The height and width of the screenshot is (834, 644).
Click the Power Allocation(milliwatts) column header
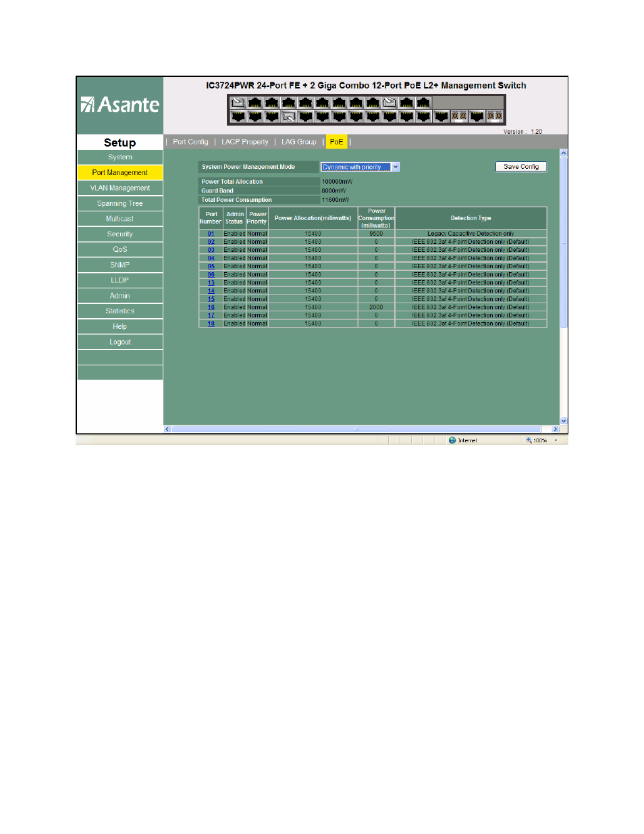point(313,218)
